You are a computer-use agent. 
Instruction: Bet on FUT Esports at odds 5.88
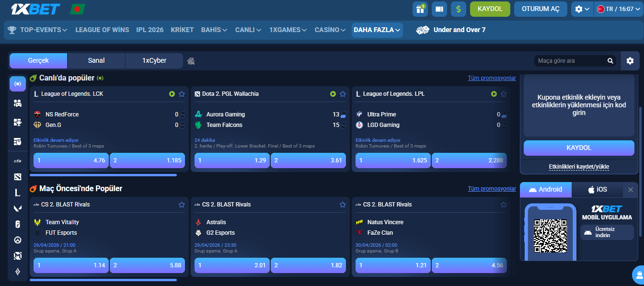pos(147,265)
